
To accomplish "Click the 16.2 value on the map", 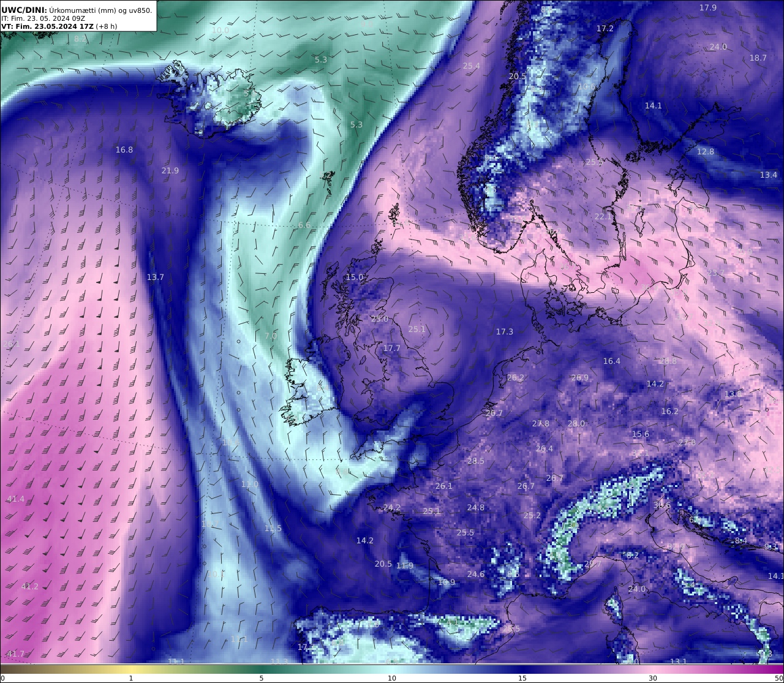I will [670, 411].
